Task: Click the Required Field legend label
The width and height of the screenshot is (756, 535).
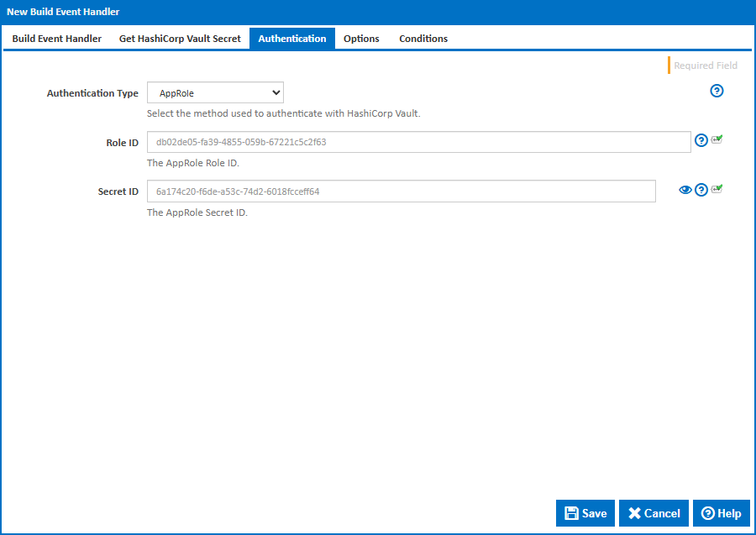Action: 705,66
